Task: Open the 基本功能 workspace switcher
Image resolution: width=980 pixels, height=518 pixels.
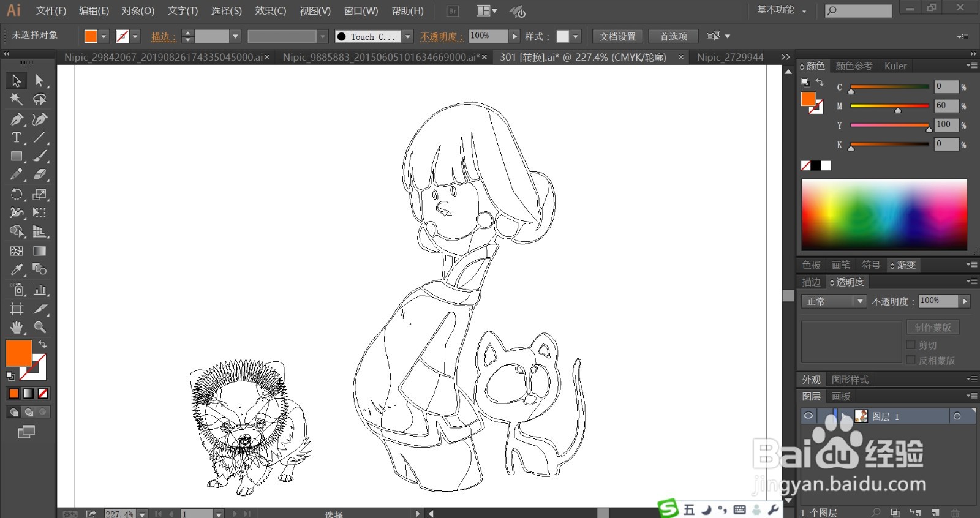Action: click(782, 10)
